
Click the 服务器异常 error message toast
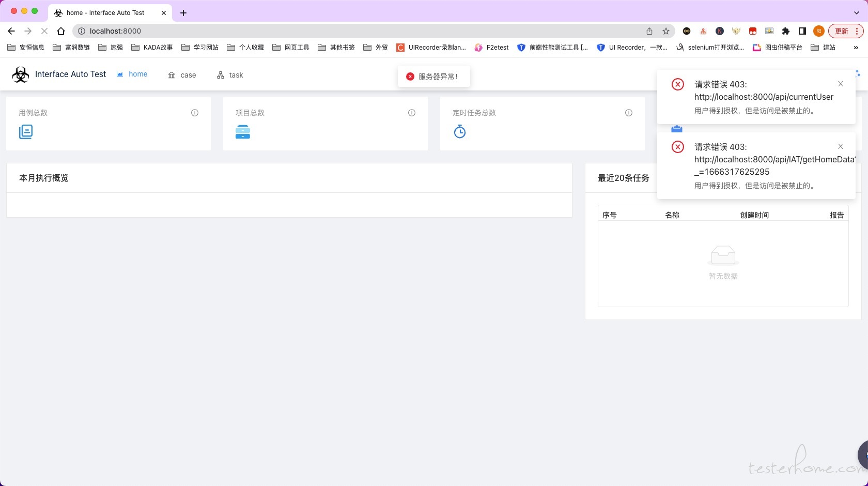coord(434,77)
